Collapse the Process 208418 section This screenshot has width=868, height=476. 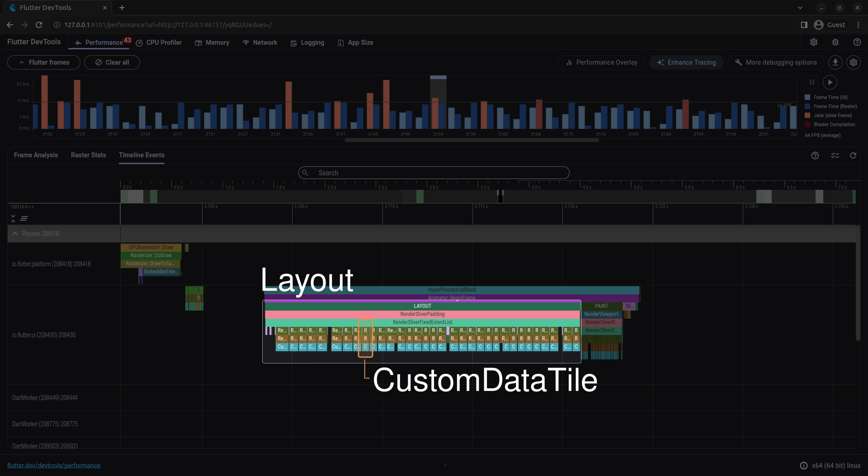(x=15, y=234)
